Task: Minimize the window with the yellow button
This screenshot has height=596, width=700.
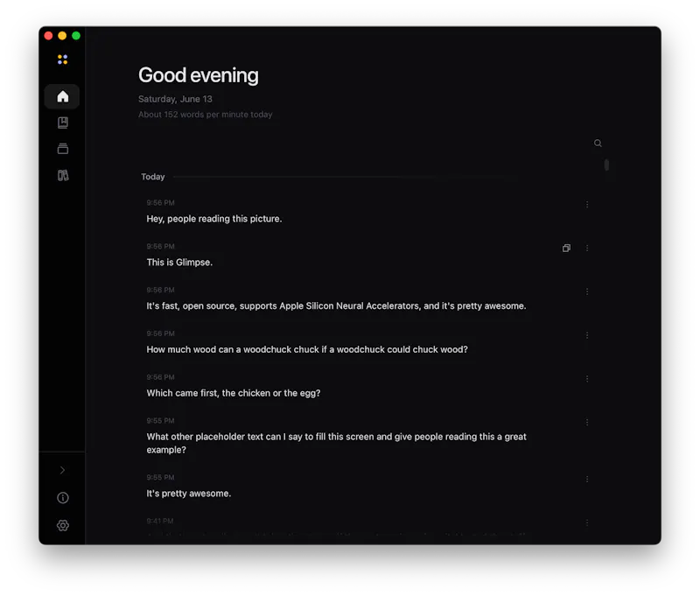Action: click(x=62, y=36)
